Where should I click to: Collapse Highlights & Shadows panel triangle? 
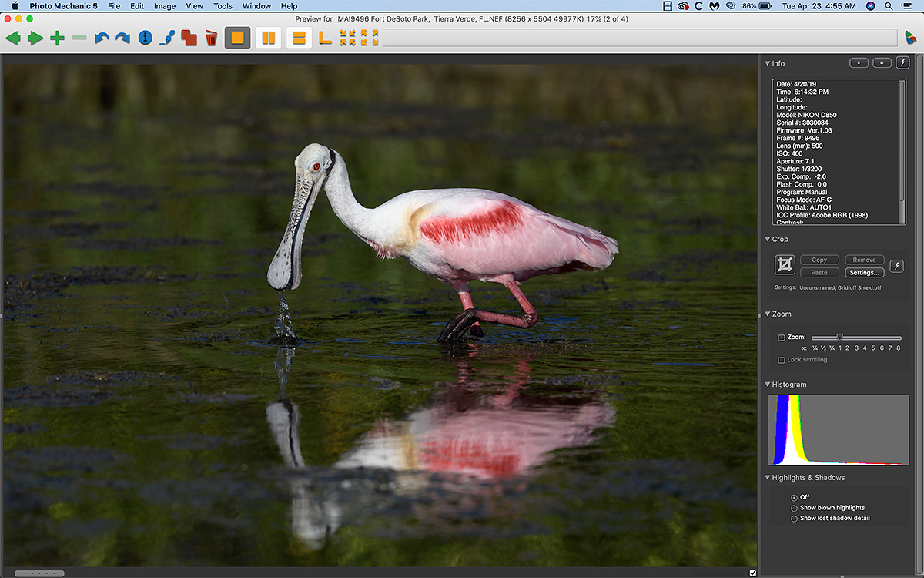tap(767, 477)
